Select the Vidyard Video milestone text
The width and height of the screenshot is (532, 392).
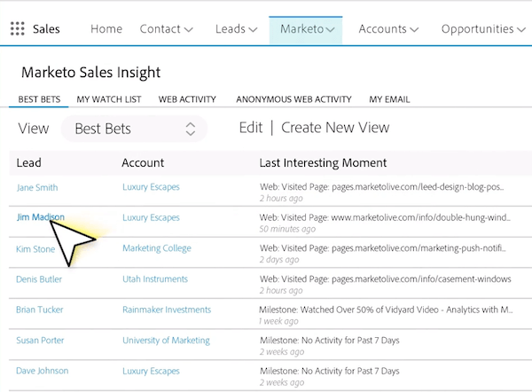(x=386, y=310)
